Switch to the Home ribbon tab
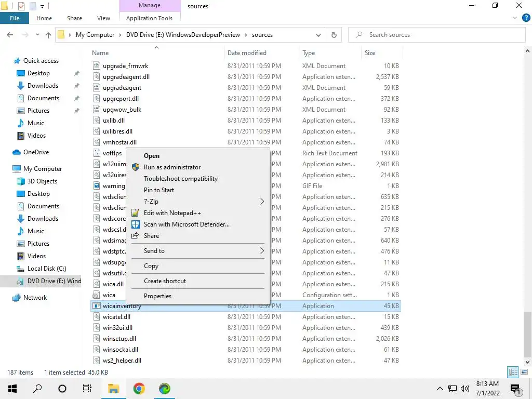Viewport: 532px width, 399px height. [44, 18]
